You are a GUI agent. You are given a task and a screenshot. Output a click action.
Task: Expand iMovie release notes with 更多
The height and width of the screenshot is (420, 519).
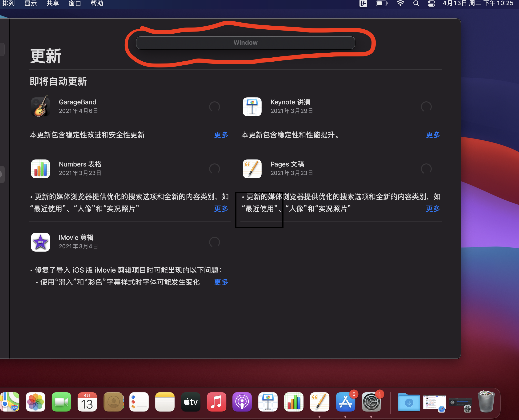(221, 282)
